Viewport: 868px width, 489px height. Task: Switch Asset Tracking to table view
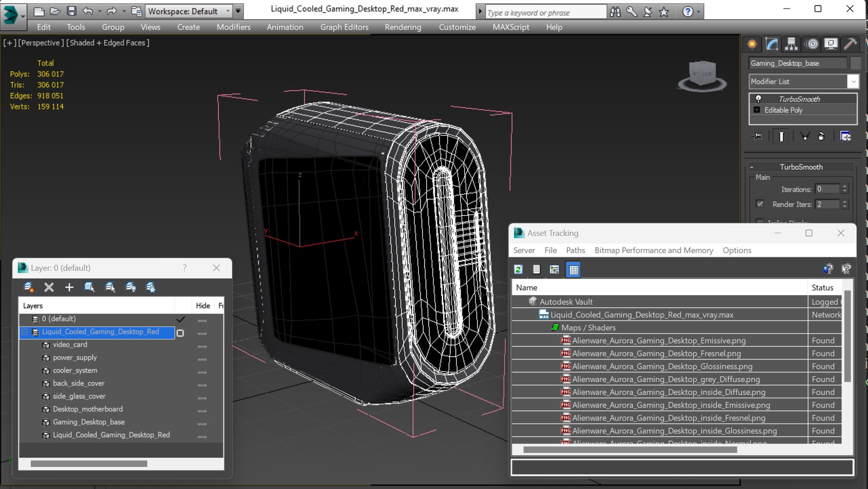coord(574,270)
